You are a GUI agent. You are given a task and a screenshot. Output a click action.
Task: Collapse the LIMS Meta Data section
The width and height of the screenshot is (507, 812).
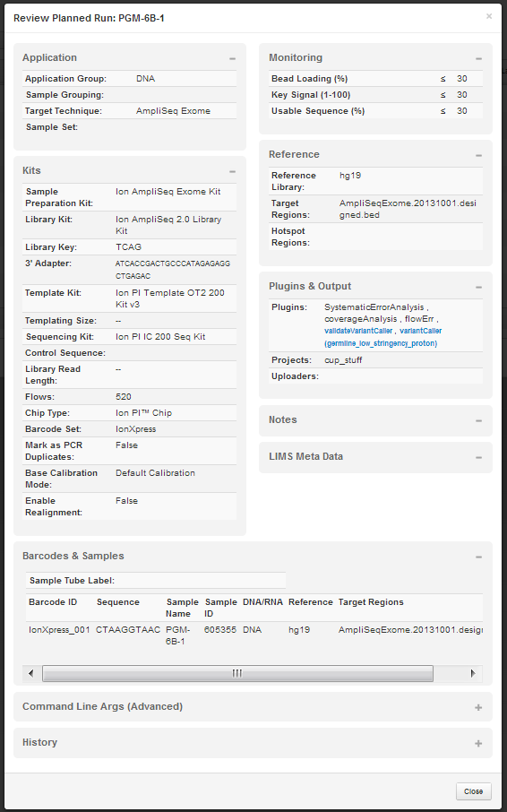(478, 458)
